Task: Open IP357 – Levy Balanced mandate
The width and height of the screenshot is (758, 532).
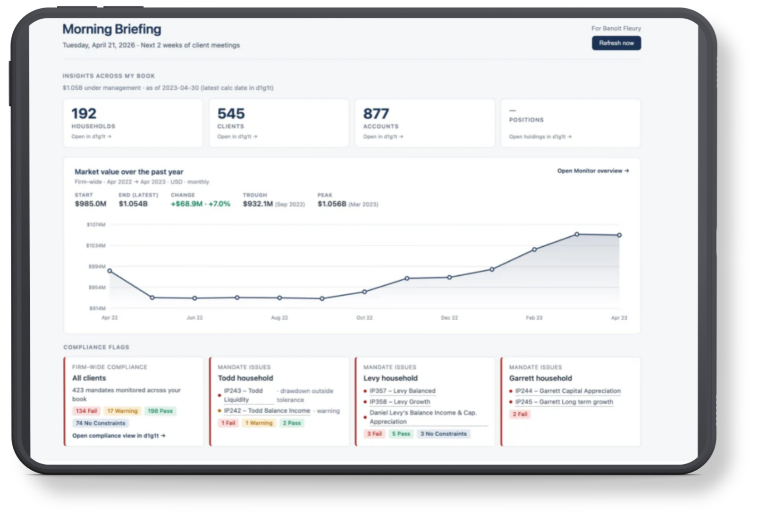Action: 402,391
